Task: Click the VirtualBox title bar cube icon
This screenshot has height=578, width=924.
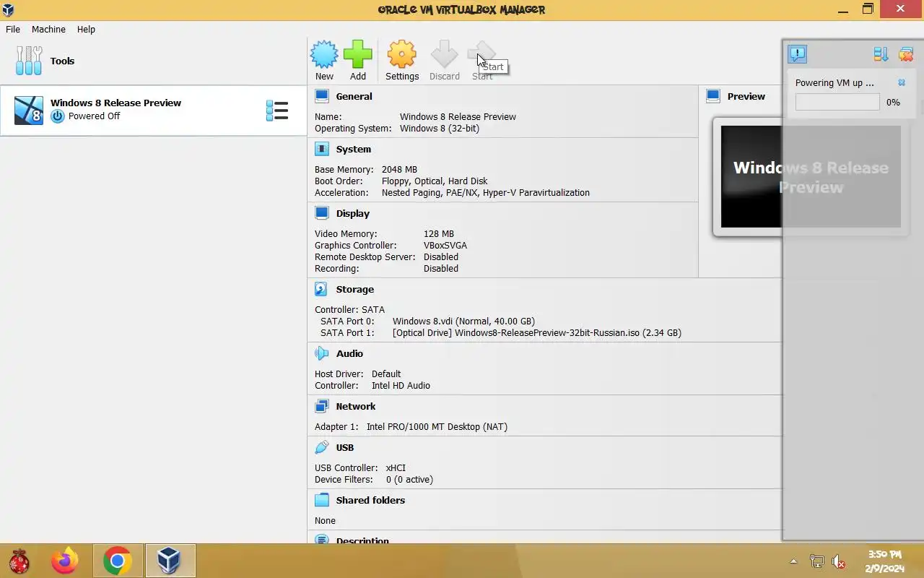Action: click(8, 9)
